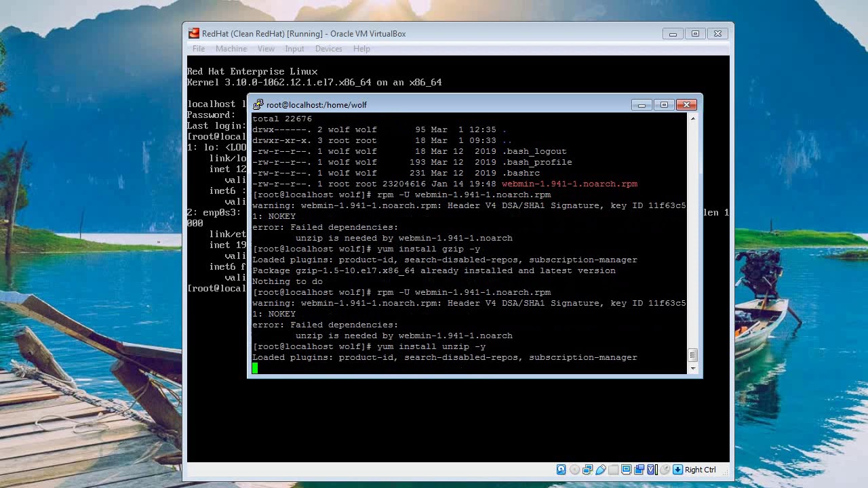
Task: Click the optical disk icon in VirtualBox status bar
Action: [574, 470]
